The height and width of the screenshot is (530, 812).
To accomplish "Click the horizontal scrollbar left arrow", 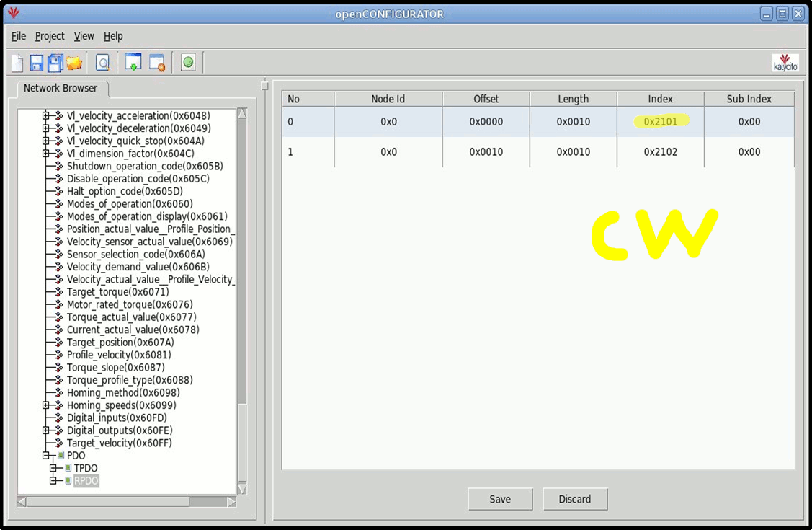I will pos(22,501).
